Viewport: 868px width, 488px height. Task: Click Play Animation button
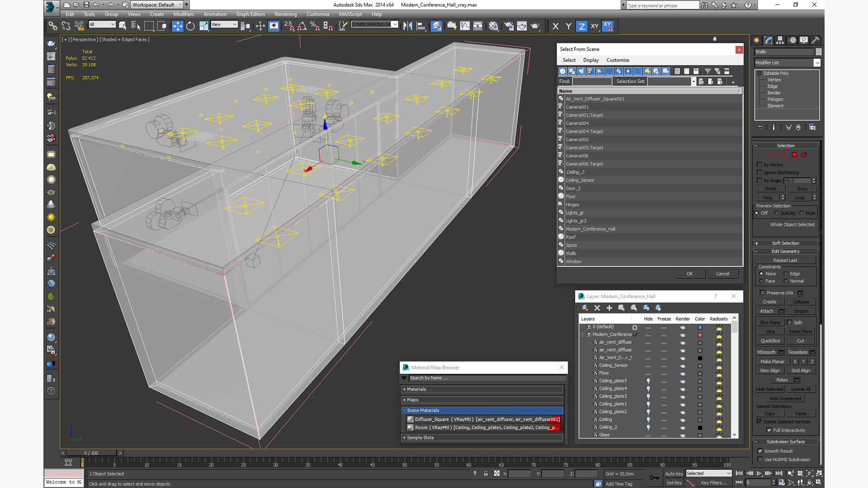click(759, 473)
